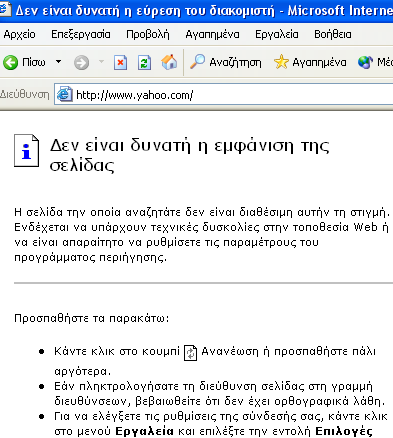Click the bold word Επιλογές in page text
This screenshot has height=438, width=393.
coord(344,431)
